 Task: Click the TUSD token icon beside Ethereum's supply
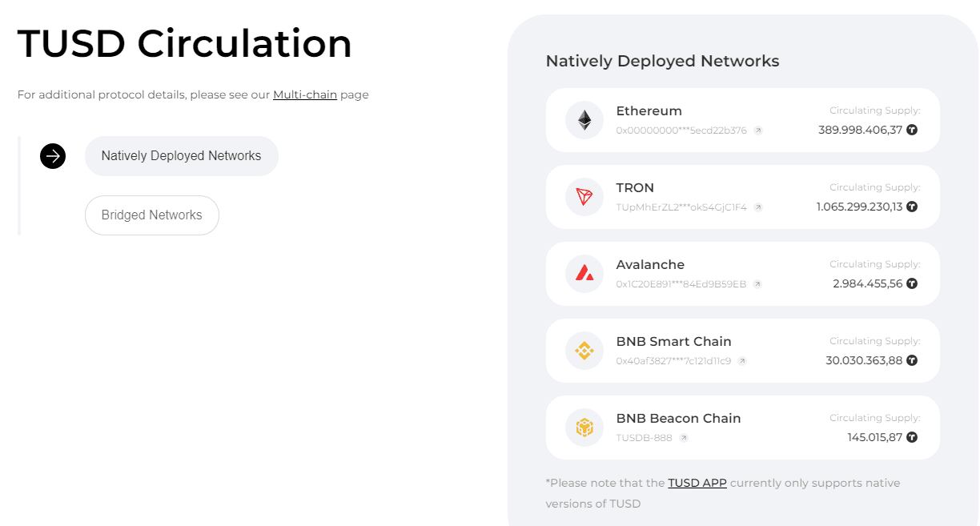pyautogui.click(x=912, y=129)
